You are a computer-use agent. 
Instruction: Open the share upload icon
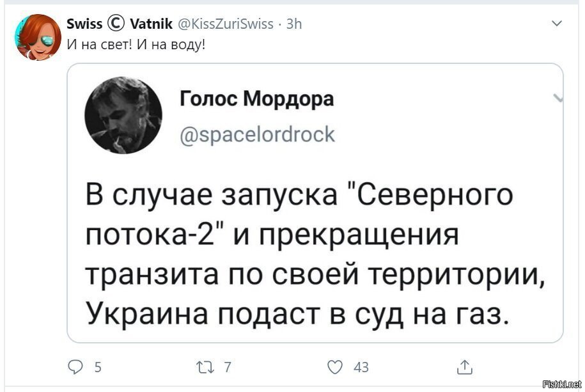click(x=465, y=367)
